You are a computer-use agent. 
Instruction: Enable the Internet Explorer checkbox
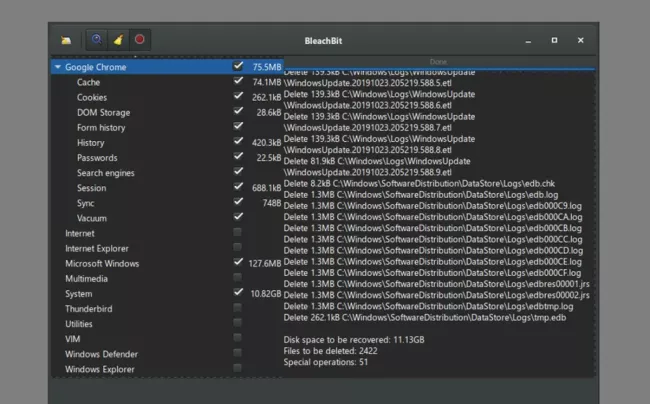[x=237, y=247]
